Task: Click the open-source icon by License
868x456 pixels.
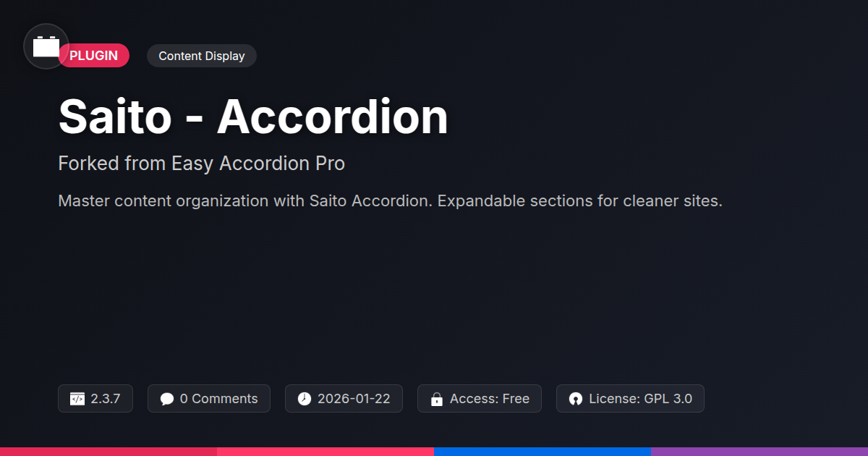Action: 576,399
